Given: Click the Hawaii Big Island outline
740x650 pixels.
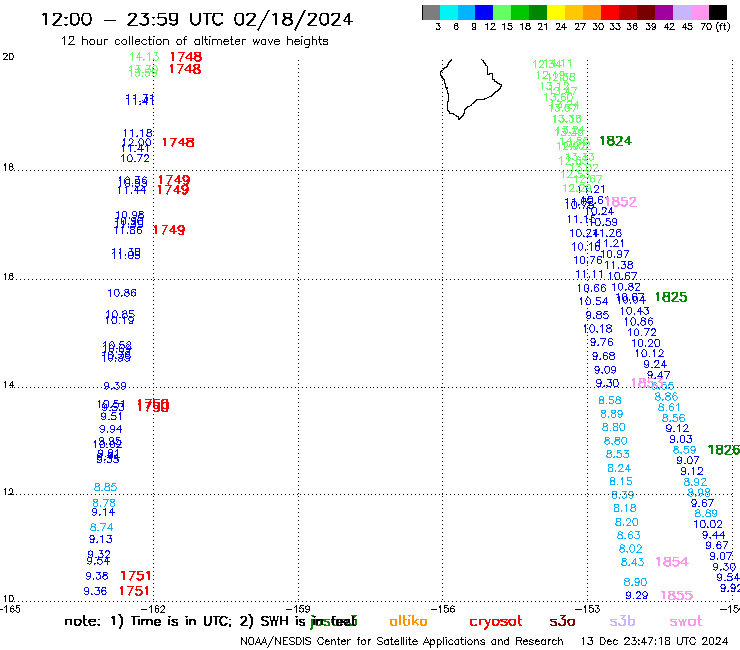Looking at the screenshot, I should pyautogui.click(x=470, y=88).
